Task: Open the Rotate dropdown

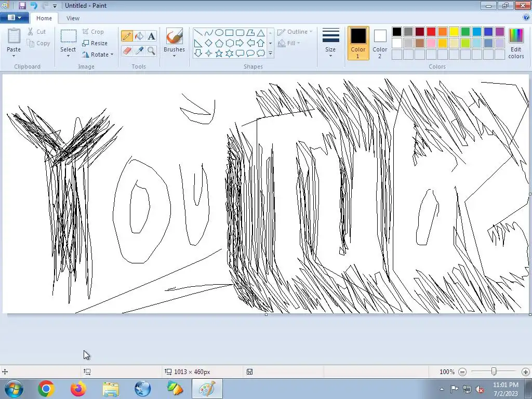Action: pyautogui.click(x=98, y=54)
